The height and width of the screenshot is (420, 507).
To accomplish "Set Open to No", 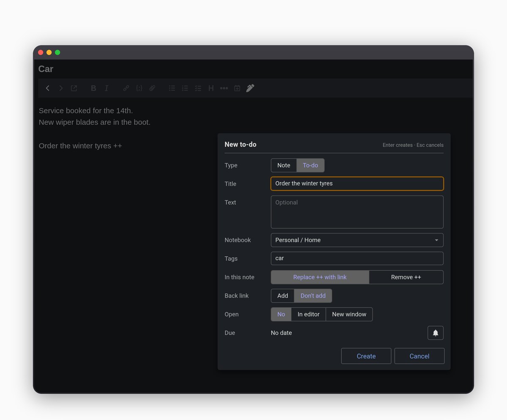I will tap(281, 314).
